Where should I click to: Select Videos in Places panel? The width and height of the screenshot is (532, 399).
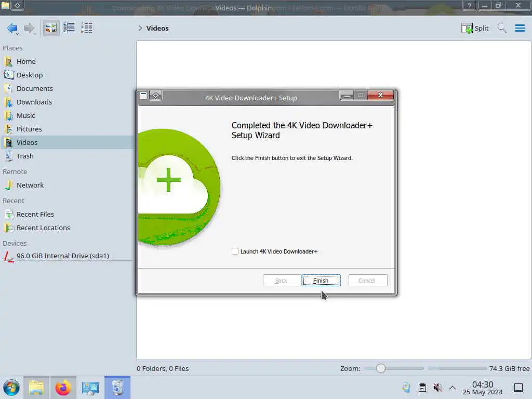[x=67, y=142]
